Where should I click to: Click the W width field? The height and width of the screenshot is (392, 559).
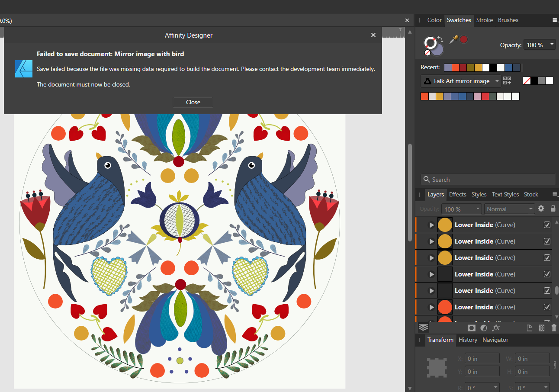tap(532, 358)
